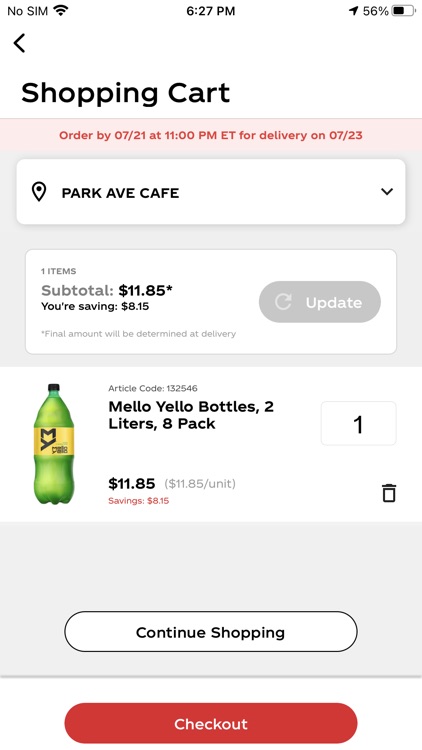This screenshot has height=750, width=422.
Task: Open Mello Yello Bottles product title
Action: click(x=191, y=415)
